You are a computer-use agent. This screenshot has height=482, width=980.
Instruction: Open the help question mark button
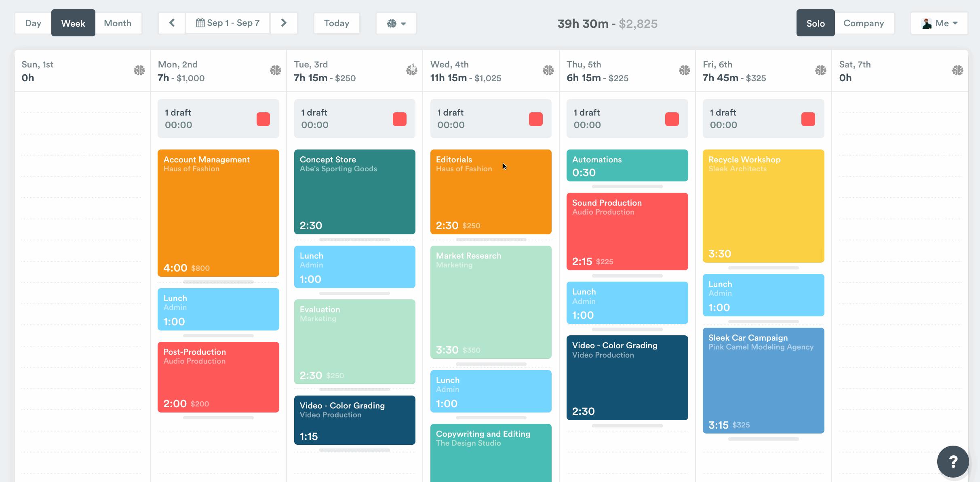coord(953,461)
